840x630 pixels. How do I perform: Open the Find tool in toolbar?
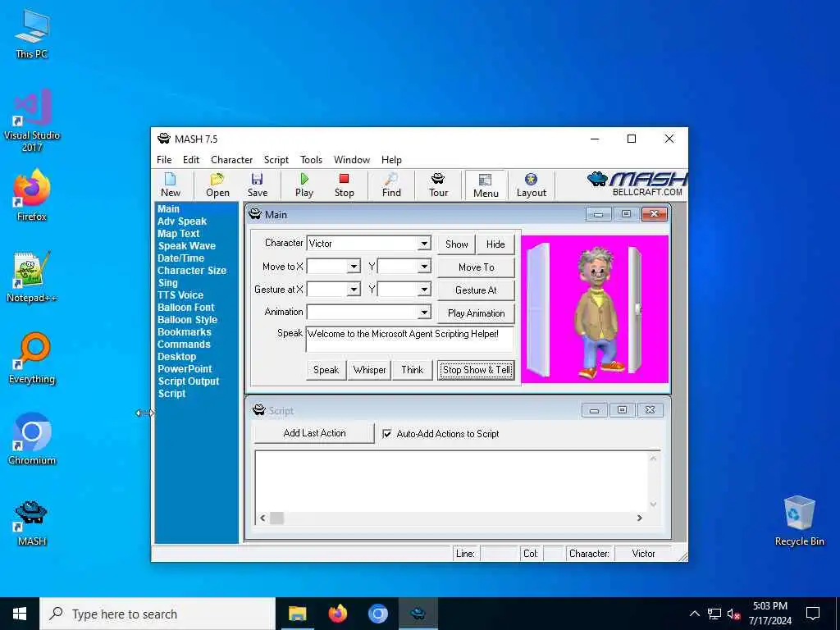click(391, 185)
